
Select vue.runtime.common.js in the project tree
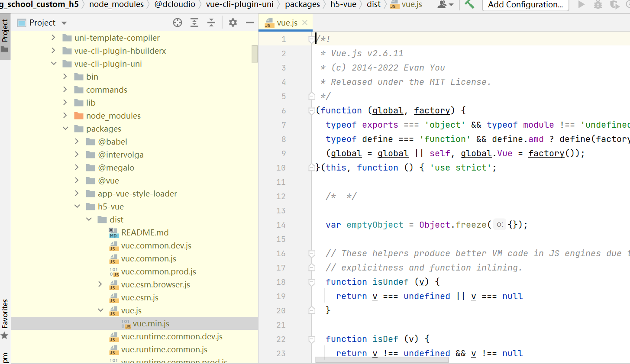point(164,349)
